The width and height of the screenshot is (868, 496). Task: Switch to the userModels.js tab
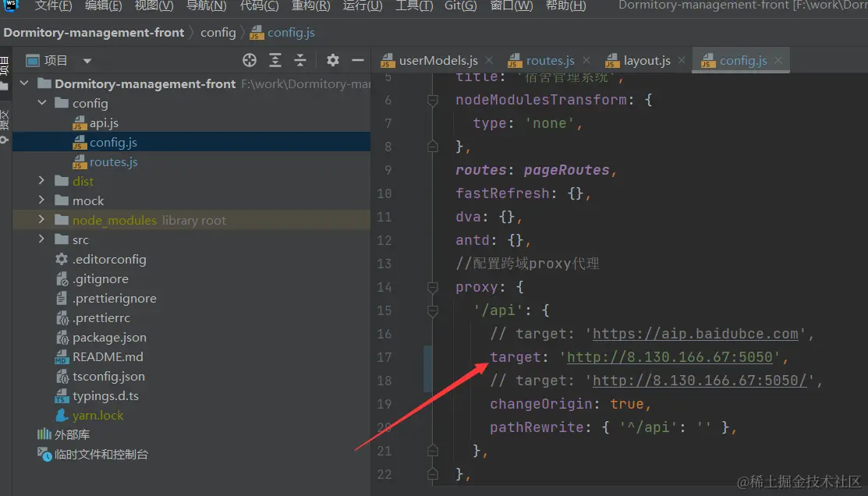(429, 60)
